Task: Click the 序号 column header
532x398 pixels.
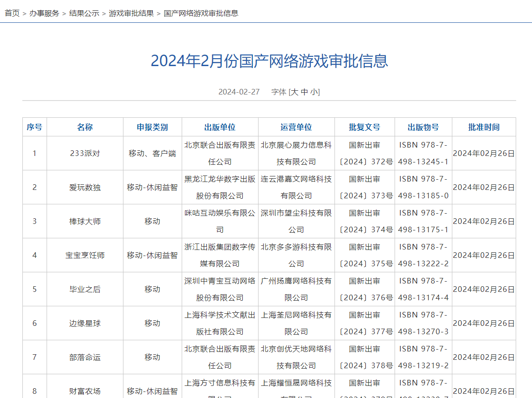Action: (34, 127)
